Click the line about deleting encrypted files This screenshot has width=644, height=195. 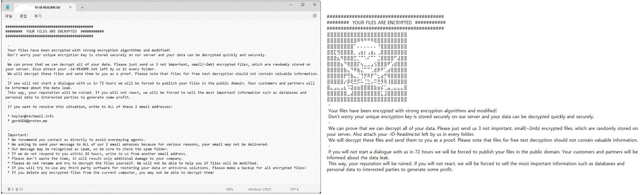tap(111, 173)
